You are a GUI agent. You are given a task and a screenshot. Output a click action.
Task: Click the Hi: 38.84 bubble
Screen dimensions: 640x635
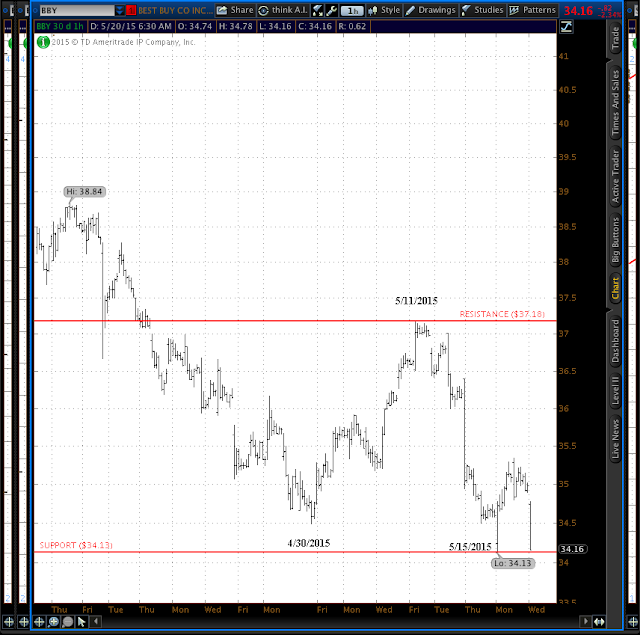[85, 191]
